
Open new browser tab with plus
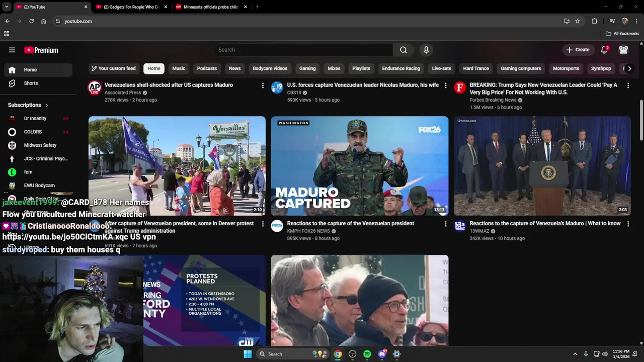(x=258, y=7)
